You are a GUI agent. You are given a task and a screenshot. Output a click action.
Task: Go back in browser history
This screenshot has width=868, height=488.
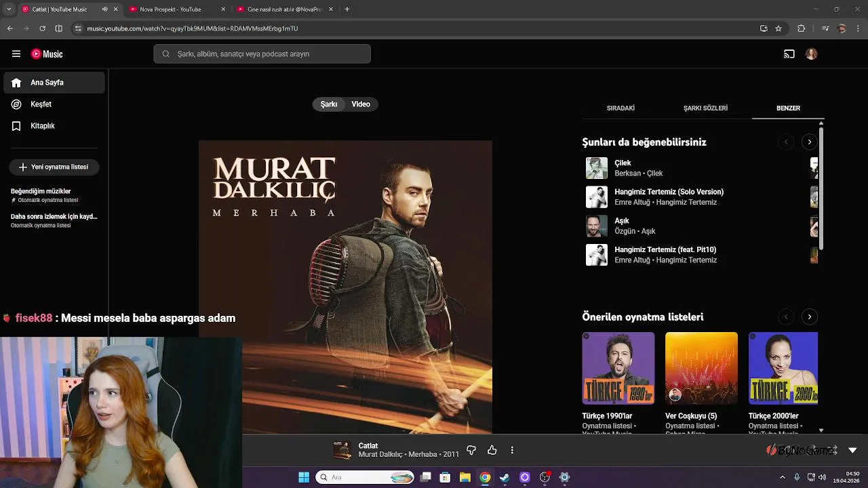point(9,28)
